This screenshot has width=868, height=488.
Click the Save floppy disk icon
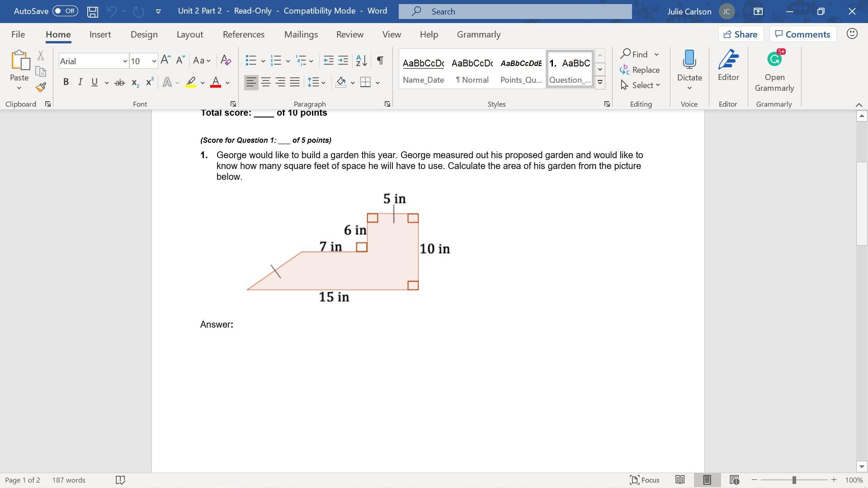coord(93,12)
